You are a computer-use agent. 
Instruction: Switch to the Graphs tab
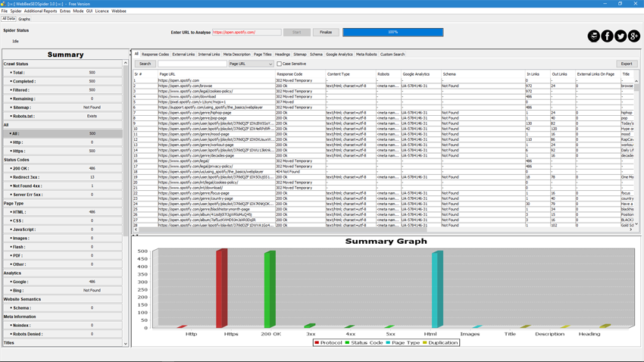click(24, 19)
